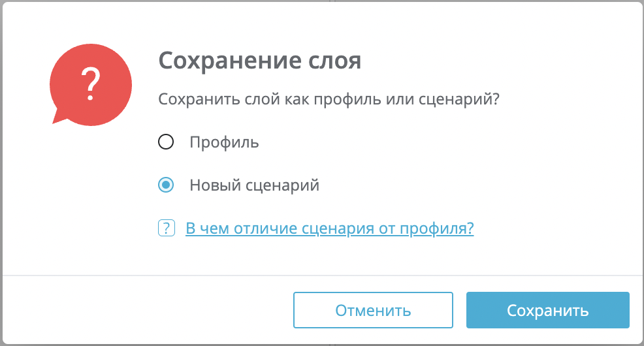Click the red question speech bubble icon
The width and height of the screenshot is (644, 346).
(x=91, y=85)
